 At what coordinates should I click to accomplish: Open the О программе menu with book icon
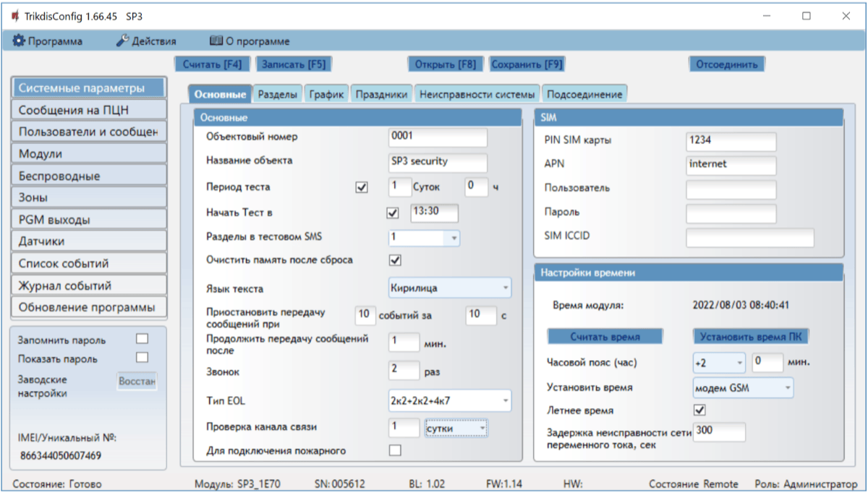250,41
